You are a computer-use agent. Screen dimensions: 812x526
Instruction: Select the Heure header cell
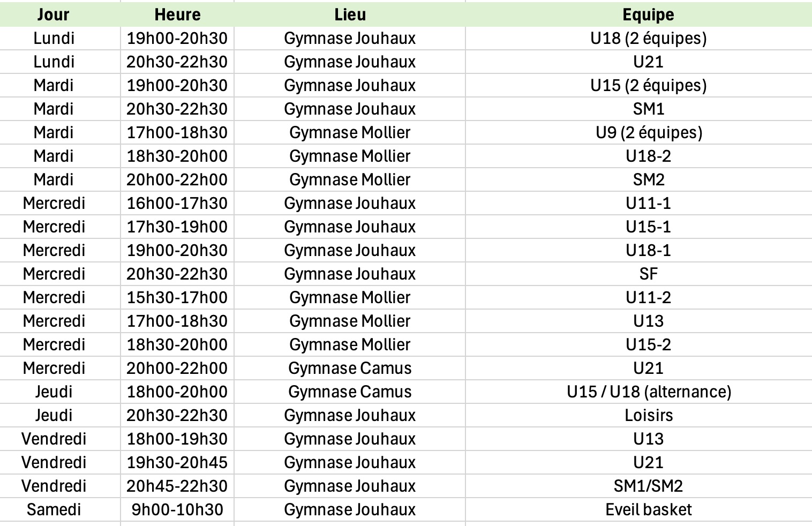tap(177, 14)
